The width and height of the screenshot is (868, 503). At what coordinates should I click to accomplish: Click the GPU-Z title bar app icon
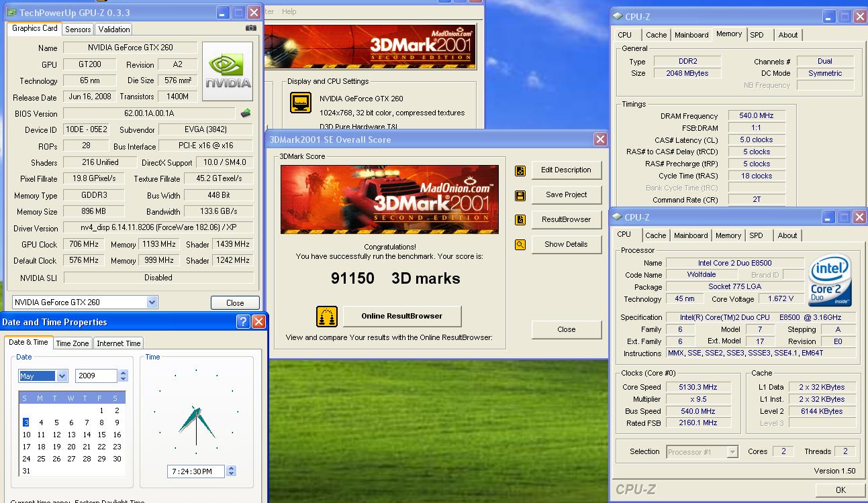(11, 12)
